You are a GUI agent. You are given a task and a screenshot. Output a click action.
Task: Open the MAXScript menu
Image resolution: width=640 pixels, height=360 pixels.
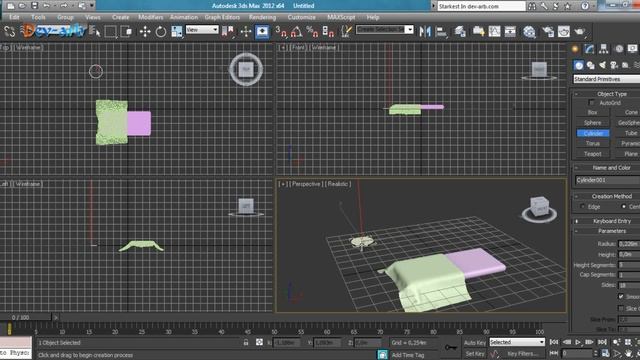[341, 17]
